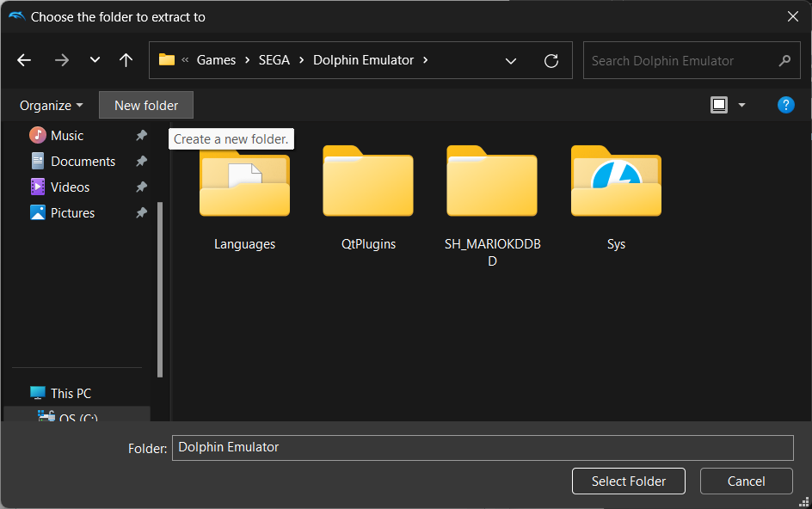Expand the chevron after Games breadcrumb
The width and height of the screenshot is (812, 509).
coord(248,60)
